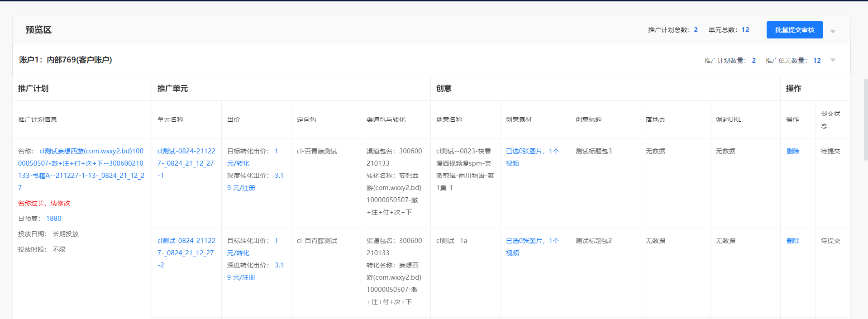The height and width of the screenshot is (319, 868).
Task: Edit second unit's 1 元/转化 target bid
Action: [x=253, y=247]
